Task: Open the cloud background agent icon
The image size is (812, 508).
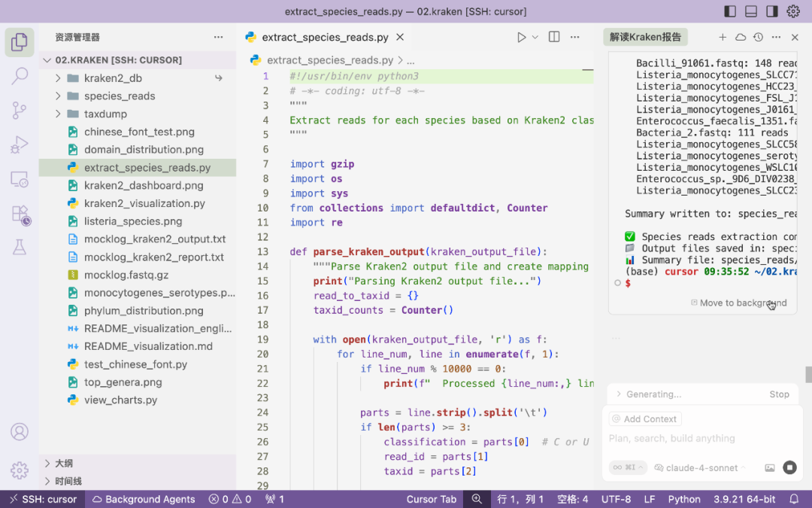Action: 741,38
